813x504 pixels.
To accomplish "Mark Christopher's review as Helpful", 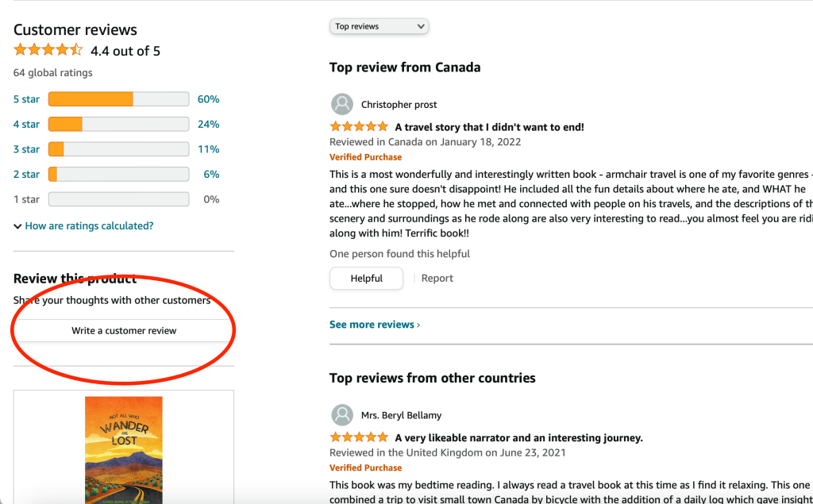I will (x=366, y=279).
